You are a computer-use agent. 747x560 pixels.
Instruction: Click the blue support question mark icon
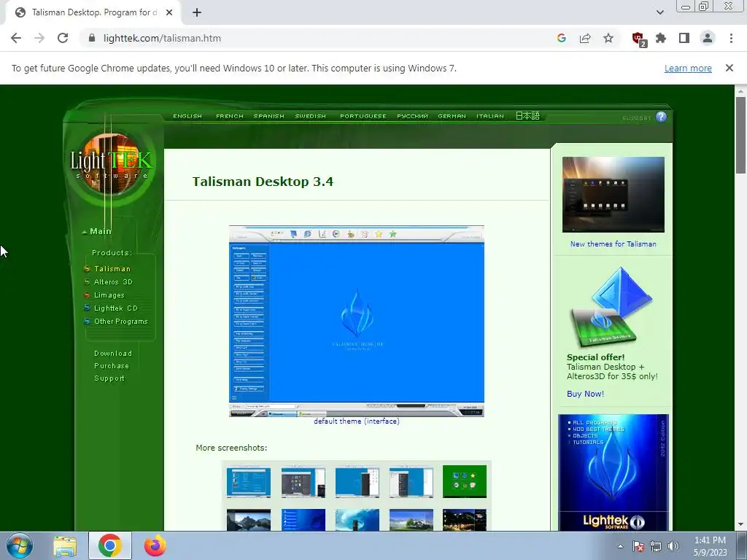point(661,117)
